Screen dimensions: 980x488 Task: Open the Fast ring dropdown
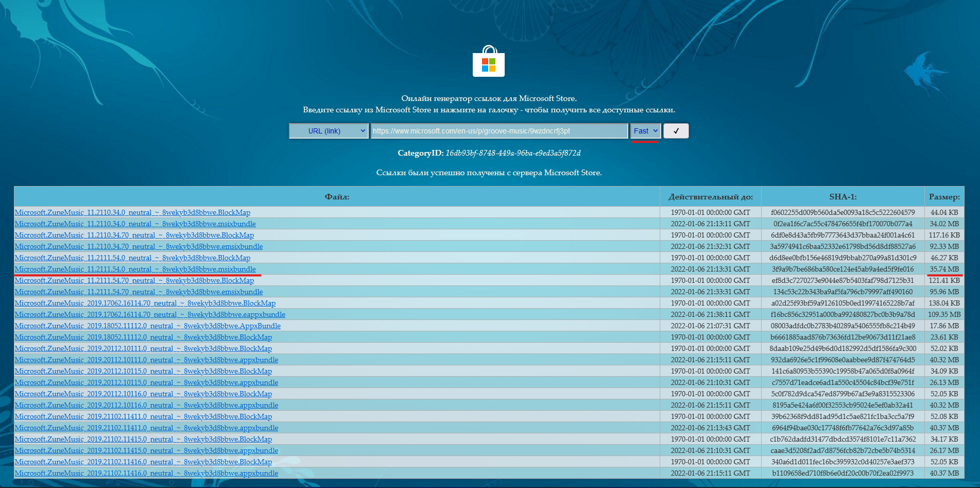(645, 131)
